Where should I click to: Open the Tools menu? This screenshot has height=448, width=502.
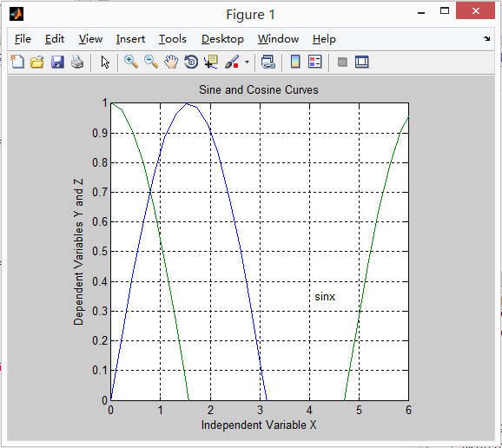click(173, 39)
